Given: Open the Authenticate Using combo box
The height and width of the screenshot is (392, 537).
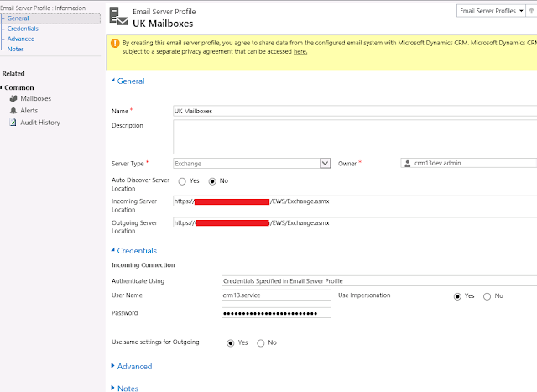Looking at the screenshot, I should click(x=379, y=281).
